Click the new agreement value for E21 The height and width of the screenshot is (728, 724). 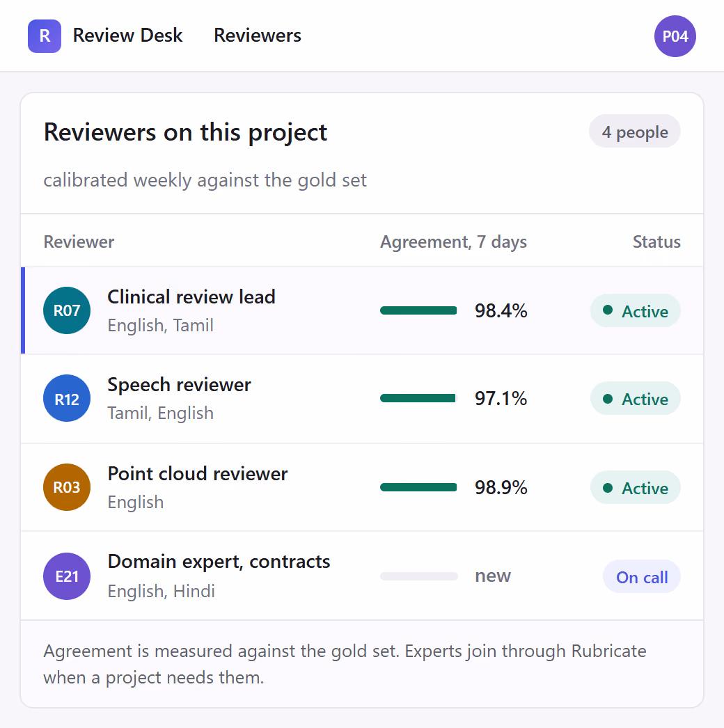[x=493, y=576]
